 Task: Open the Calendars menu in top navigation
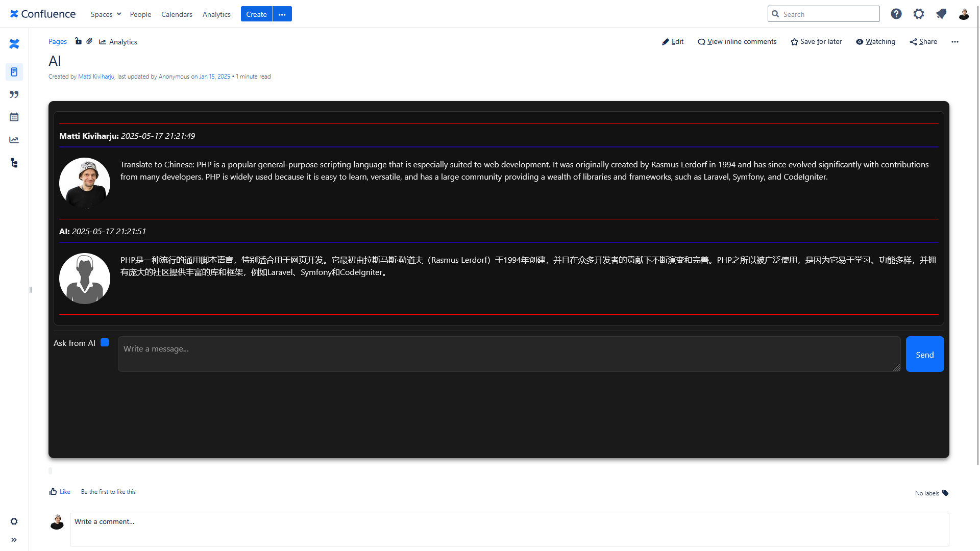pyautogui.click(x=177, y=14)
